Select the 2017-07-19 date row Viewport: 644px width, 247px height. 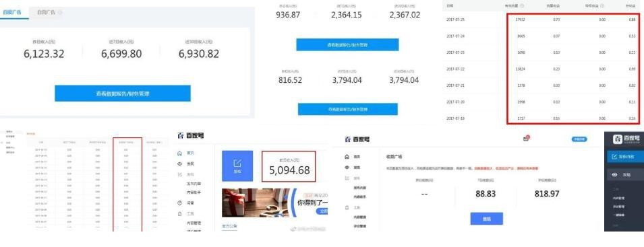pyautogui.click(x=543, y=118)
